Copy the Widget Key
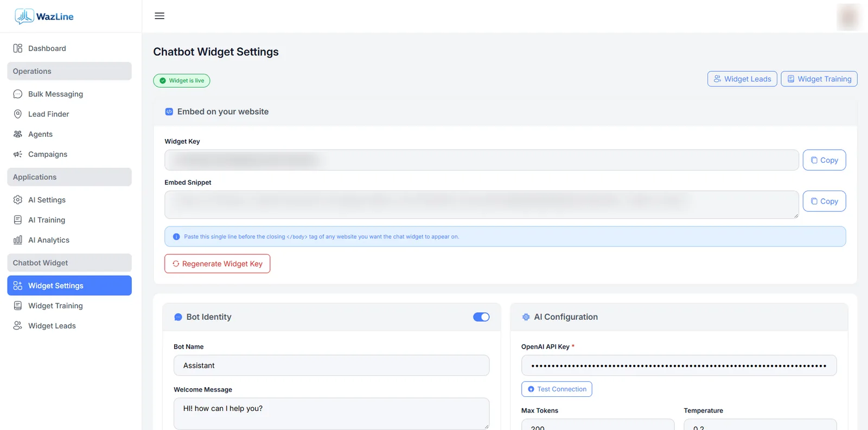 [x=824, y=160]
